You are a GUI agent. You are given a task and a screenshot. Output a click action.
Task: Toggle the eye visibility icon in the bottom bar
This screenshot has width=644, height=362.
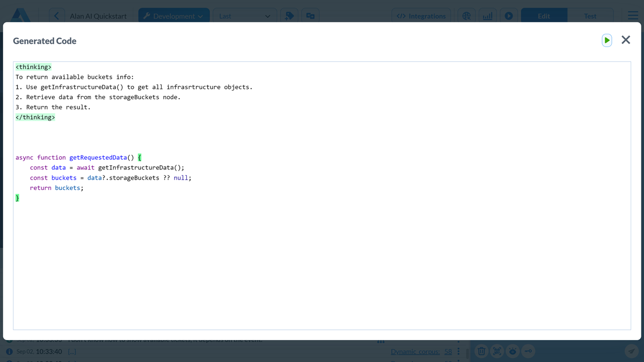pyautogui.click(x=513, y=351)
